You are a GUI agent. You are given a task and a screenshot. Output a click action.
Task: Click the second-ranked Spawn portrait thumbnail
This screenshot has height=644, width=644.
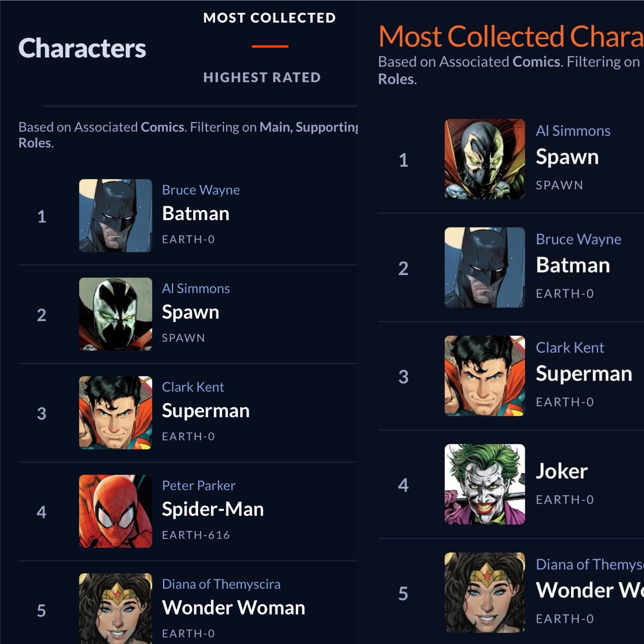[x=115, y=314]
